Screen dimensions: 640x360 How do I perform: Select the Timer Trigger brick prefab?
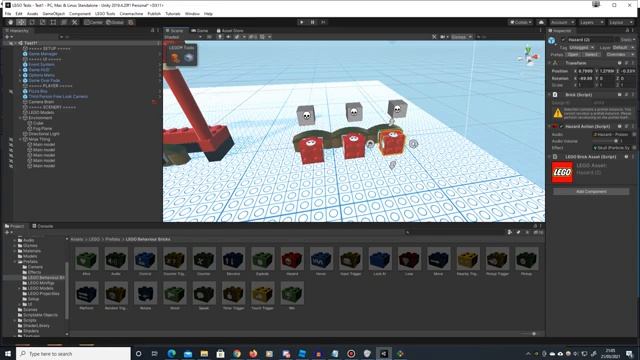233,296
